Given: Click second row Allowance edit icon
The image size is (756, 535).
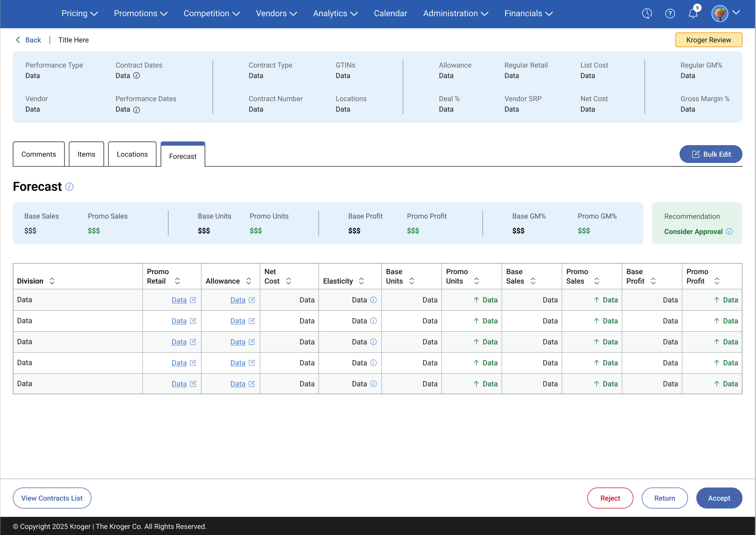Looking at the screenshot, I should coord(252,321).
